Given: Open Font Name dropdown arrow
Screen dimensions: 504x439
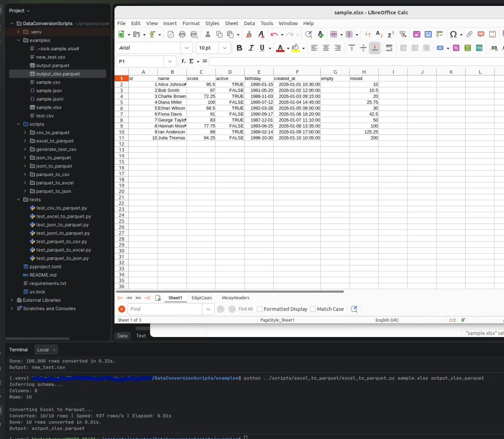Looking at the screenshot, I should pos(186,48).
